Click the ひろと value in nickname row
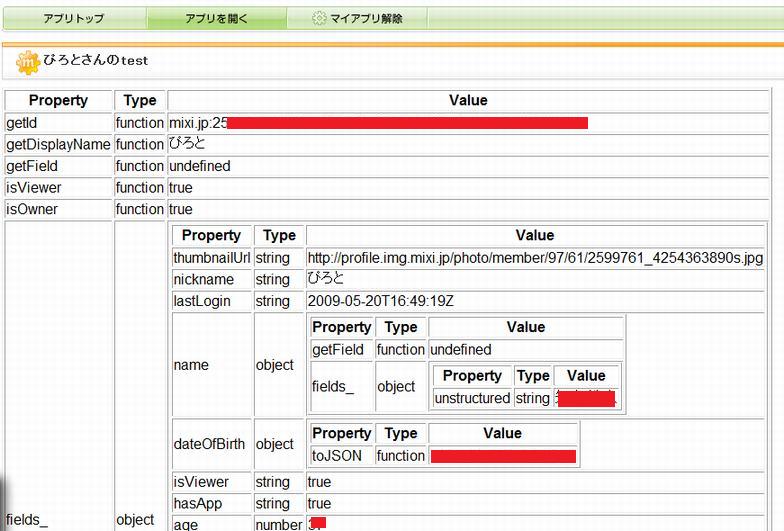 [x=326, y=279]
